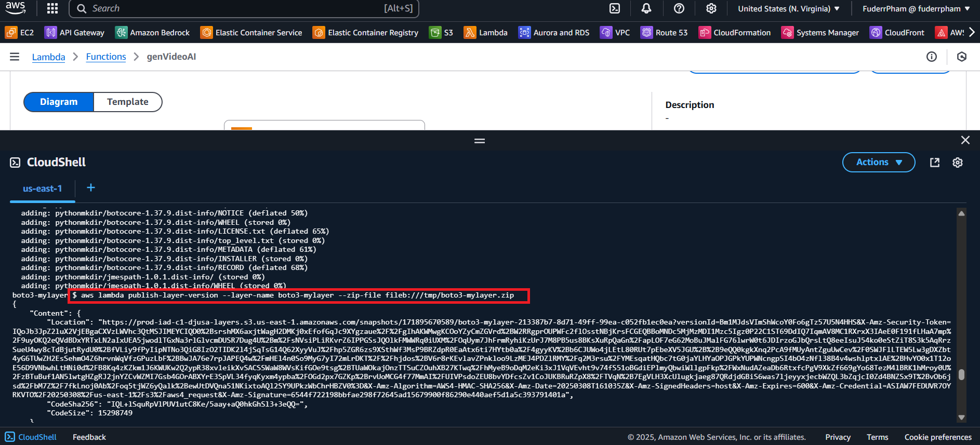This screenshot has height=445, width=980.
Task: Open the Feedback link in footer
Action: tap(89, 437)
